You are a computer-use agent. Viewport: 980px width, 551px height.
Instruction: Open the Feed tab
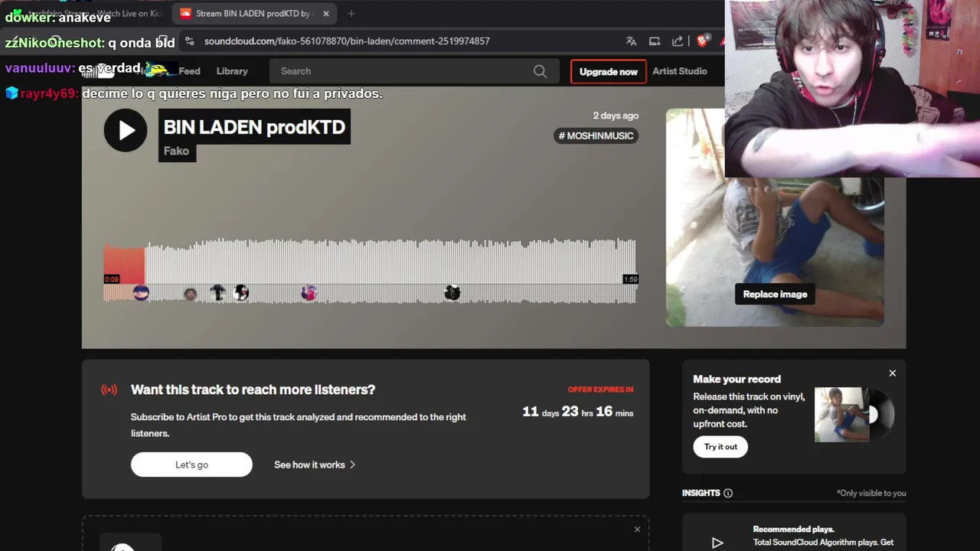tap(189, 71)
